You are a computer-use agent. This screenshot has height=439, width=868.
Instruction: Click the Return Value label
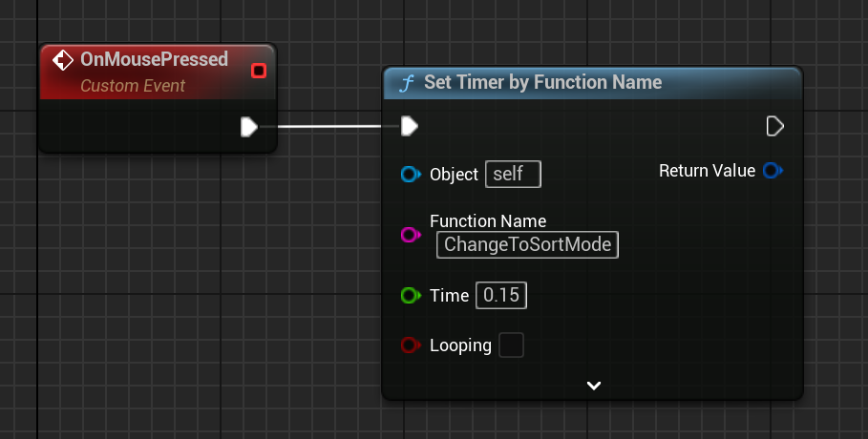[x=707, y=171]
